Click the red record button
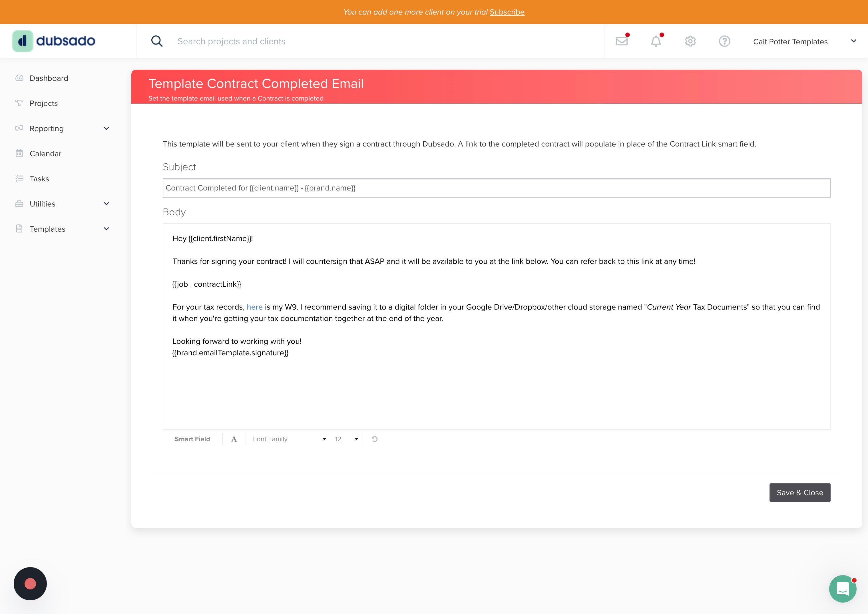Viewport: 868px width, 614px height. (x=30, y=583)
